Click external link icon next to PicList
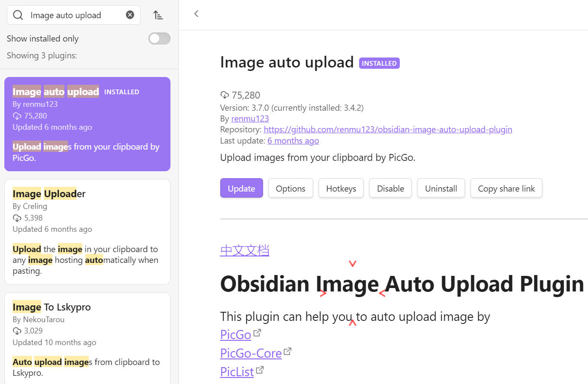Image resolution: width=588 pixels, height=384 pixels. click(x=260, y=370)
